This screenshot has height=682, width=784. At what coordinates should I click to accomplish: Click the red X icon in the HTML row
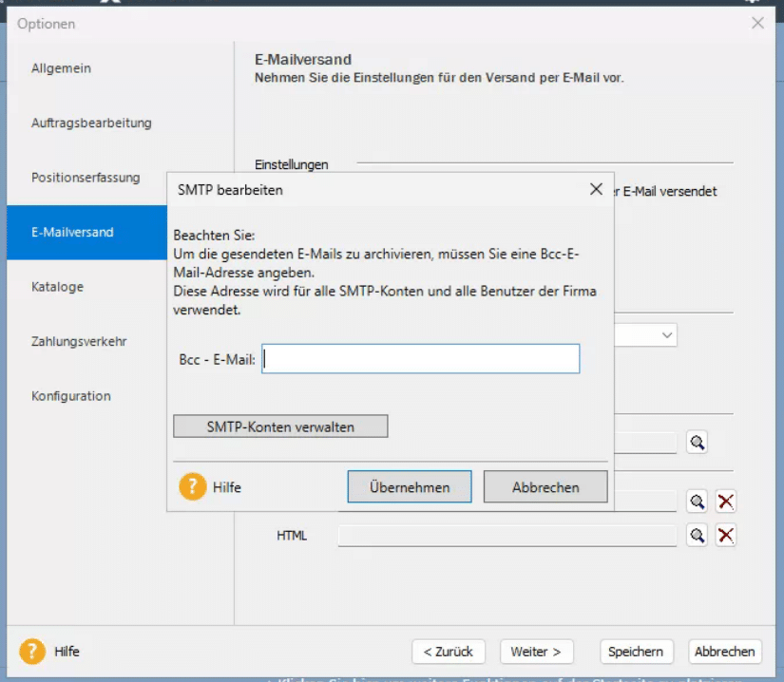click(726, 536)
